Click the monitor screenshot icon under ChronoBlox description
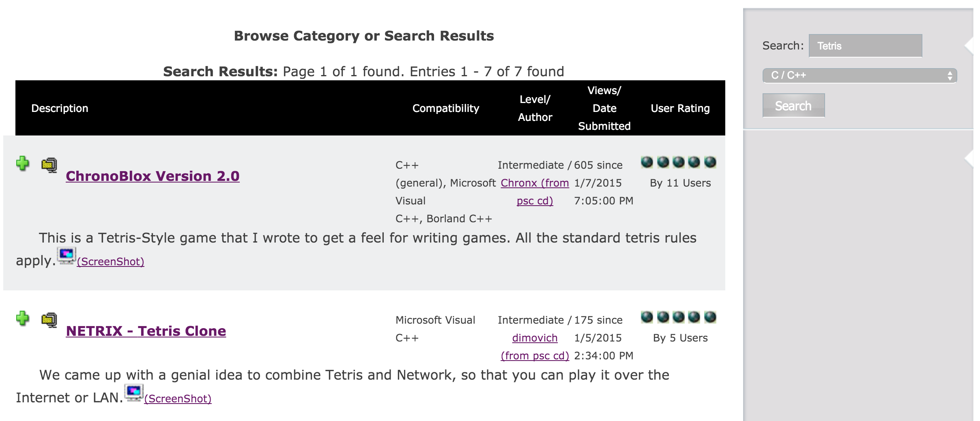 pos(66,256)
